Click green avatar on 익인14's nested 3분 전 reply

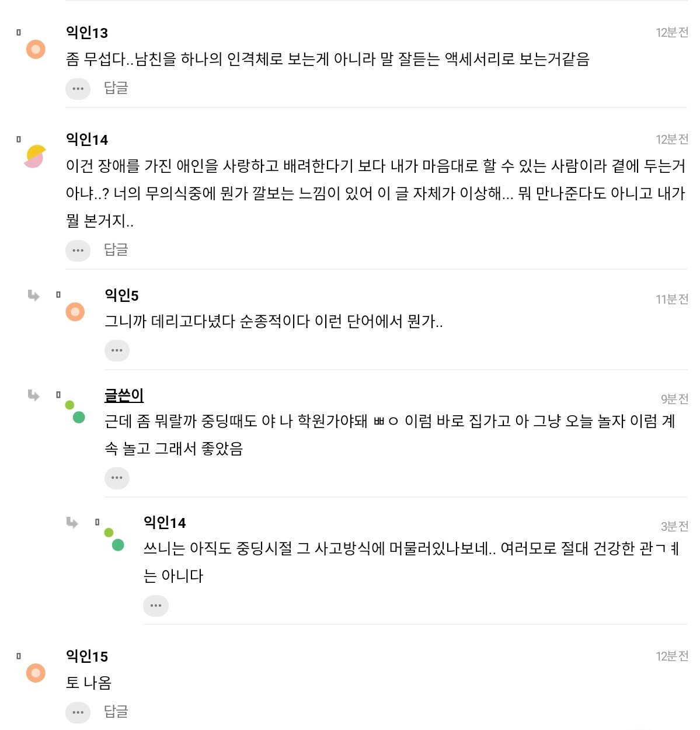[114, 540]
